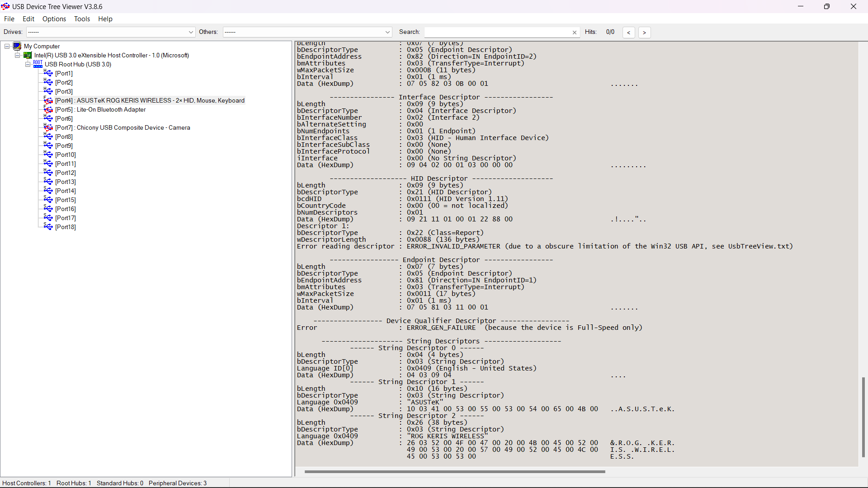Open the Others dropdown list
868x488 pixels.
point(387,32)
